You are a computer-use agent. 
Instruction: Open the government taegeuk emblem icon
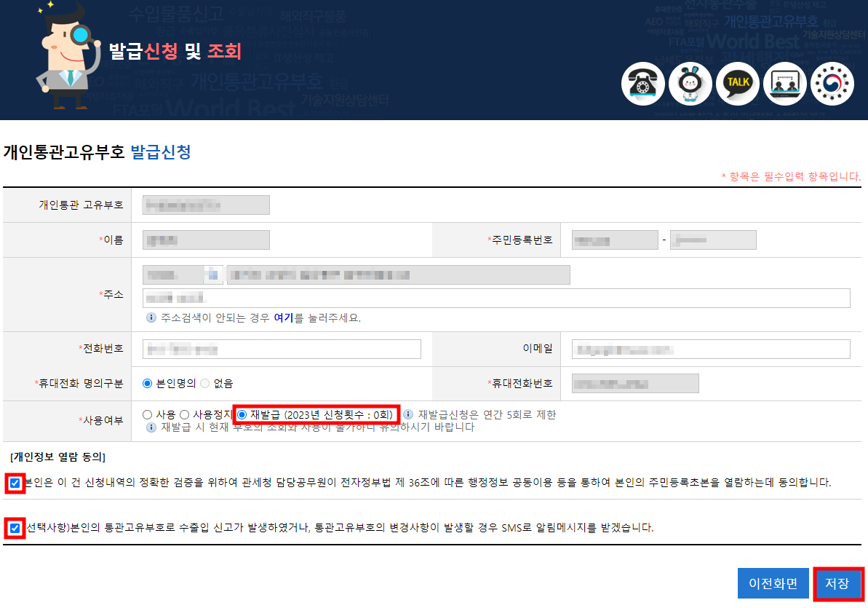[832, 84]
